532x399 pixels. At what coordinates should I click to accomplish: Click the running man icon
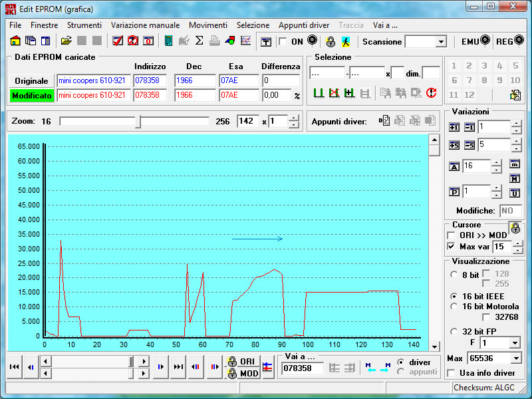click(346, 41)
